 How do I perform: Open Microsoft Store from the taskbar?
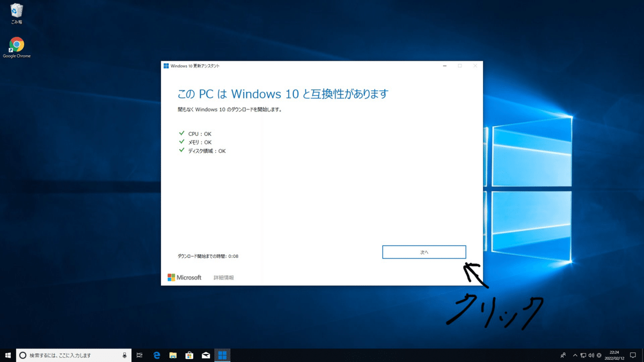(189, 355)
